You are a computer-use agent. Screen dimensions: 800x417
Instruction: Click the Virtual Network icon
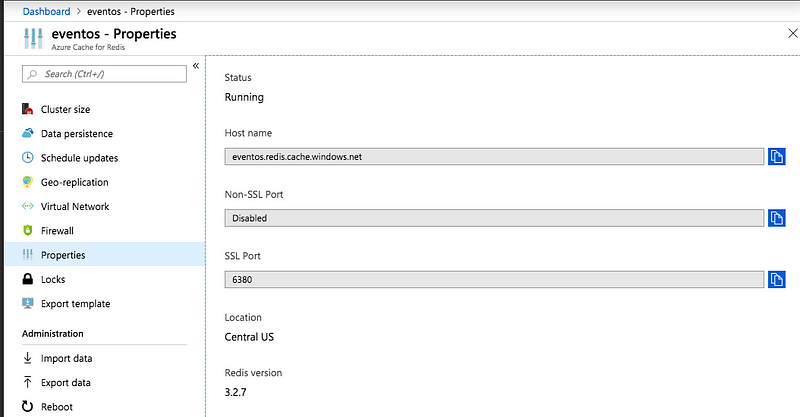28,206
